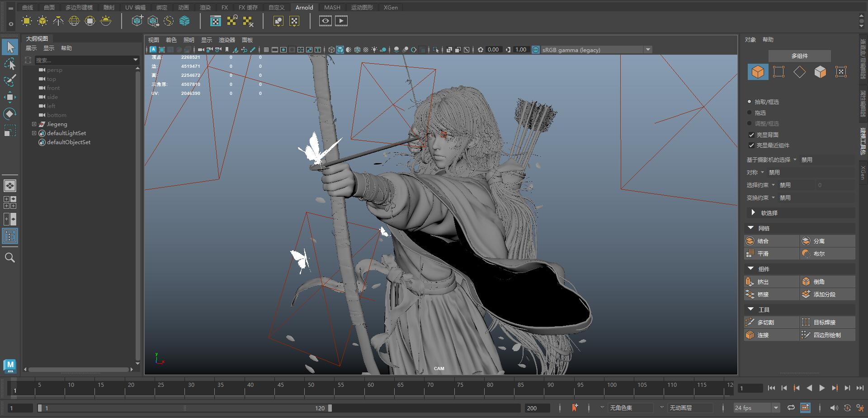The width and height of the screenshot is (868, 418).
Task: Toggle the 亮显背面 checkbox
Action: [x=751, y=135]
